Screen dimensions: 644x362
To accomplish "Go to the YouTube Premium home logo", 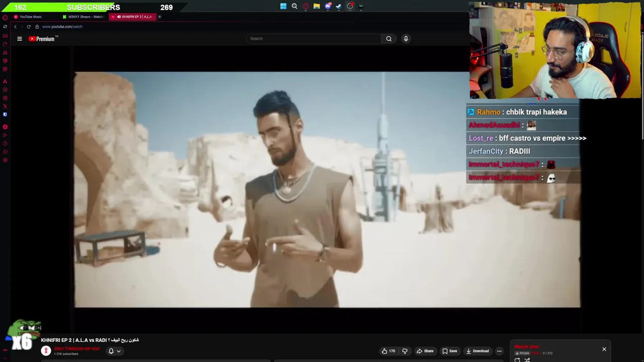I will pos(43,39).
